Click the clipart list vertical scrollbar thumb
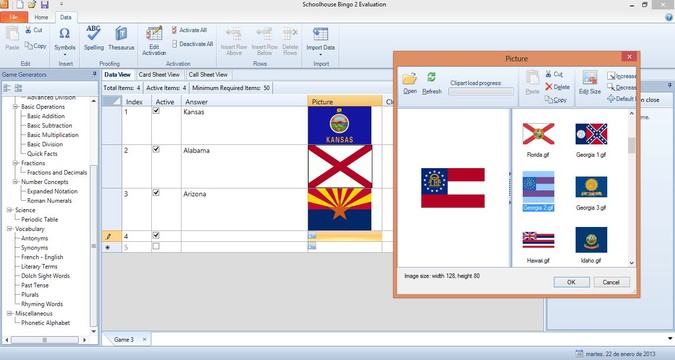Image resolution: width=675 pixels, height=360 pixels. [x=632, y=145]
